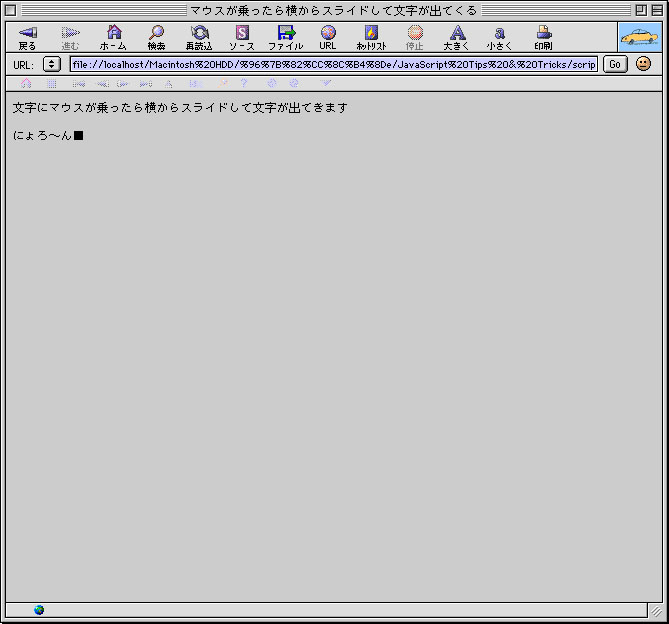Viewport: 669px width, 624px height.
Task: Click the Go button
Action: 615,64
